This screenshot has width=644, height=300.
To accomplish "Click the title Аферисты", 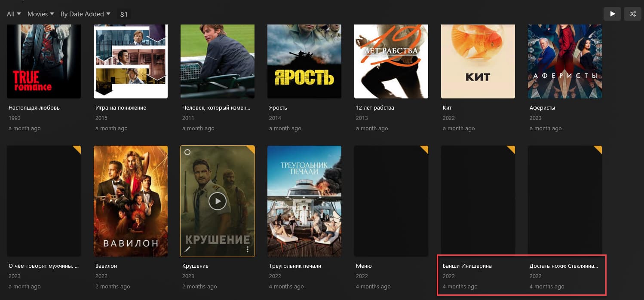I will pos(542,108).
